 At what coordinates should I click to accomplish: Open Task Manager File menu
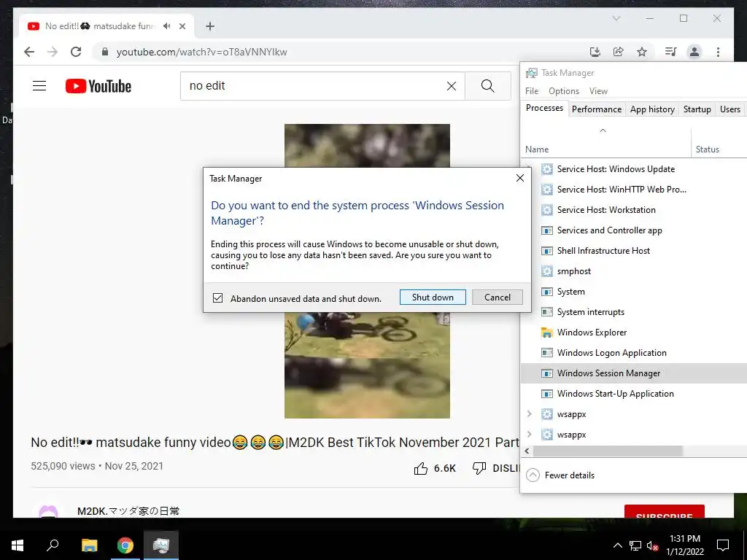[x=532, y=91]
